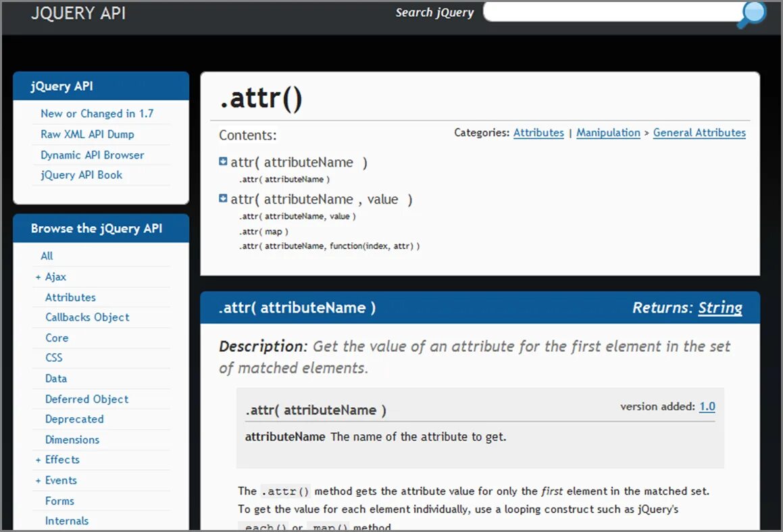This screenshot has width=783, height=532.
Task: Click the blue .attr( attributeName ) section header
Action: 480,307
